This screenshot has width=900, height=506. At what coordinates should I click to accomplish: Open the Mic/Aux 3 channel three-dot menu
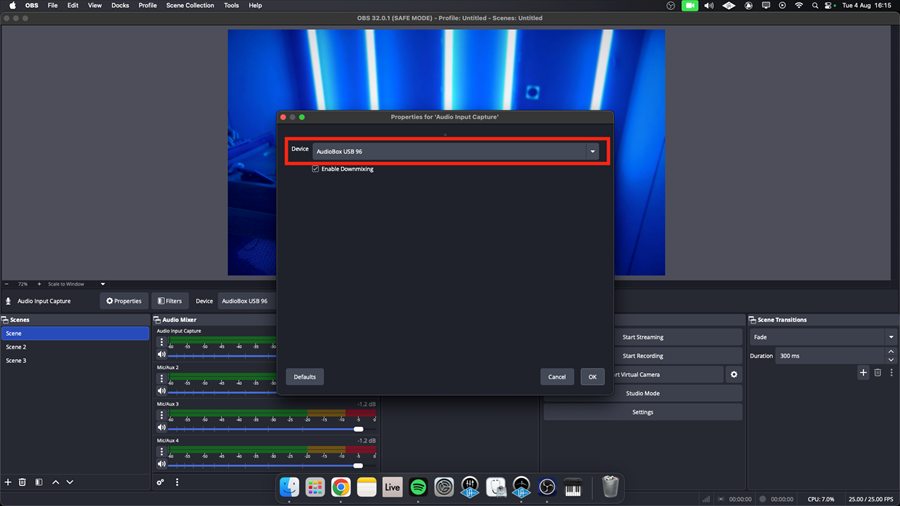point(161,415)
